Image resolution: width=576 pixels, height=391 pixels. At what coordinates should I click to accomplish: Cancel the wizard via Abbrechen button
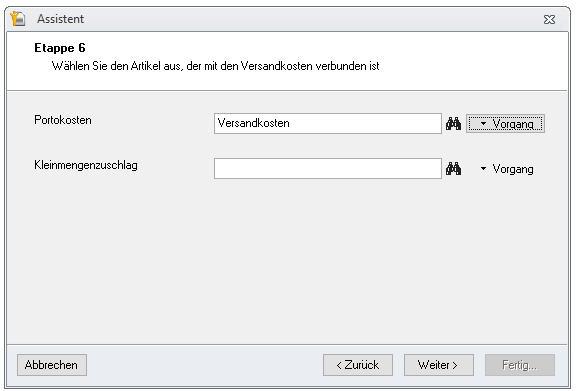coord(52,365)
